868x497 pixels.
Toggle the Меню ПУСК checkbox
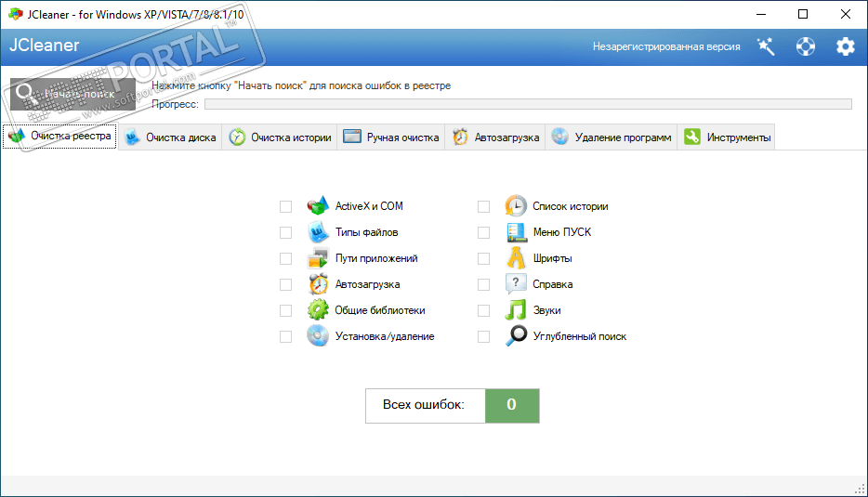(x=484, y=232)
